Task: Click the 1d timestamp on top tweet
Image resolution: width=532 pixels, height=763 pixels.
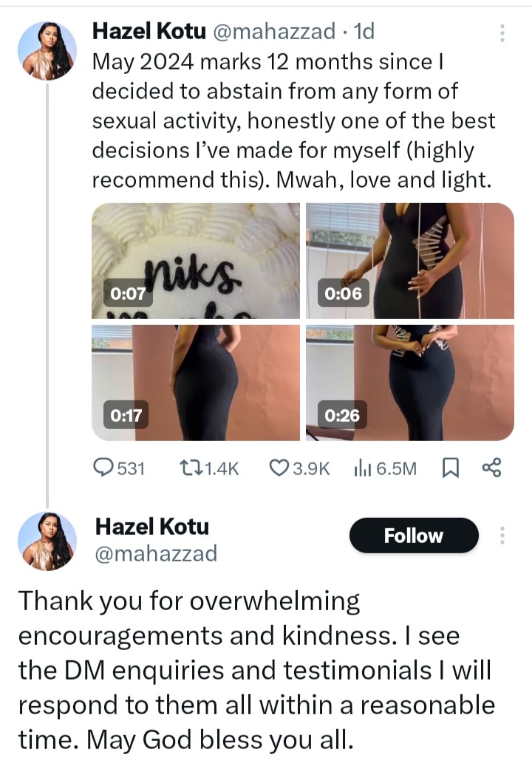Action: [364, 31]
